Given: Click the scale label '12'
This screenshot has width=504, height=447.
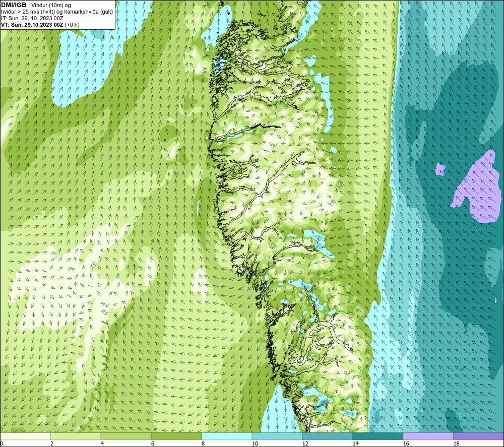Looking at the screenshot, I should pyautogui.click(x=305, y=444).
